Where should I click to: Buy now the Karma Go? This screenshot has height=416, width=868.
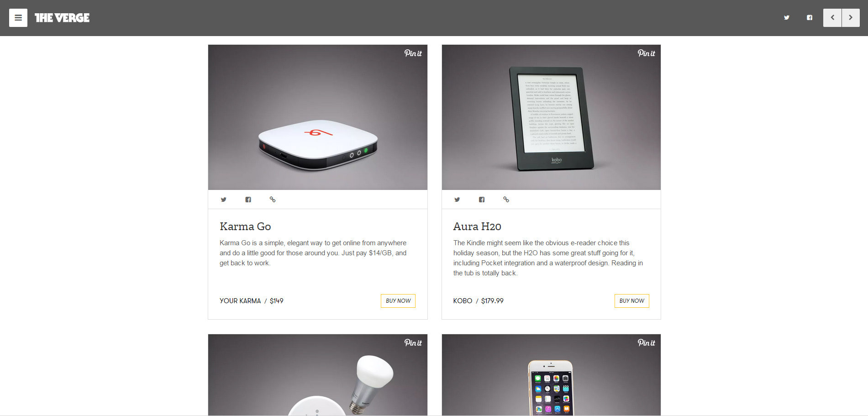pyautogui.click(x=398, y=301)
